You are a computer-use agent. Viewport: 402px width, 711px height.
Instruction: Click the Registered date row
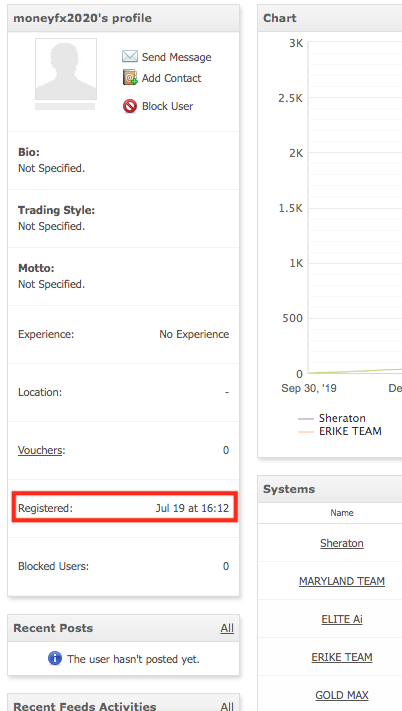point(124,508)
